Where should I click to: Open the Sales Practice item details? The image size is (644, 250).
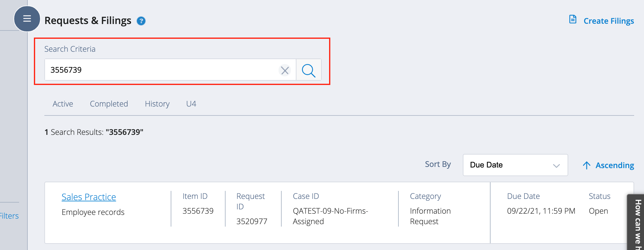coord(89,197)
